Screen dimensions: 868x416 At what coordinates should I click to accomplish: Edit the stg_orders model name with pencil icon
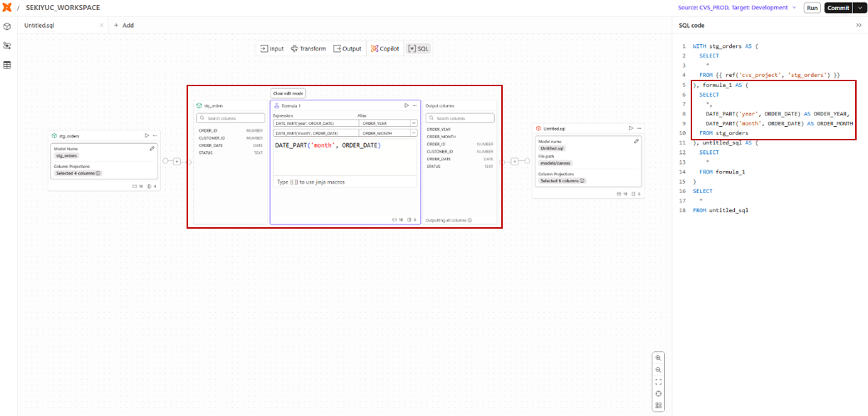click(x=152, y=148)
